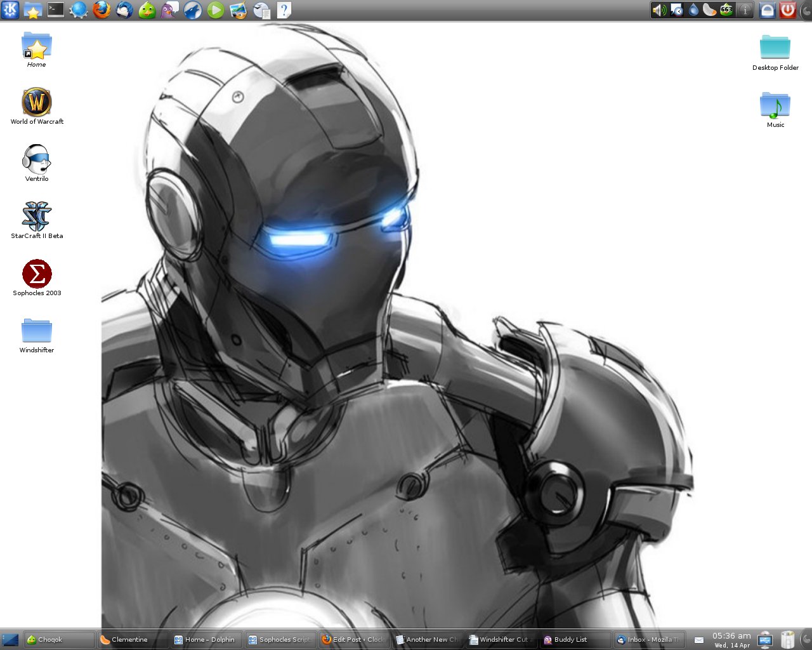
Task: Open Sophocles 2003 desktop icon
Action: click(37, 277)
